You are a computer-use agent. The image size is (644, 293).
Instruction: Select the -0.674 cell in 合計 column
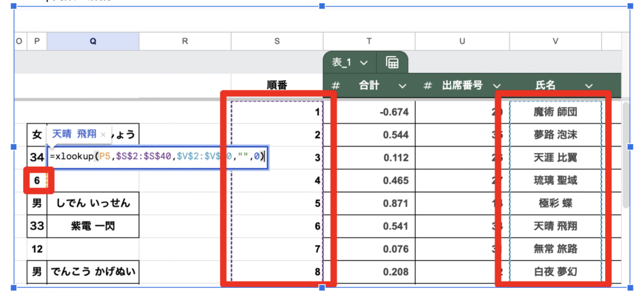tap(369, 112)
